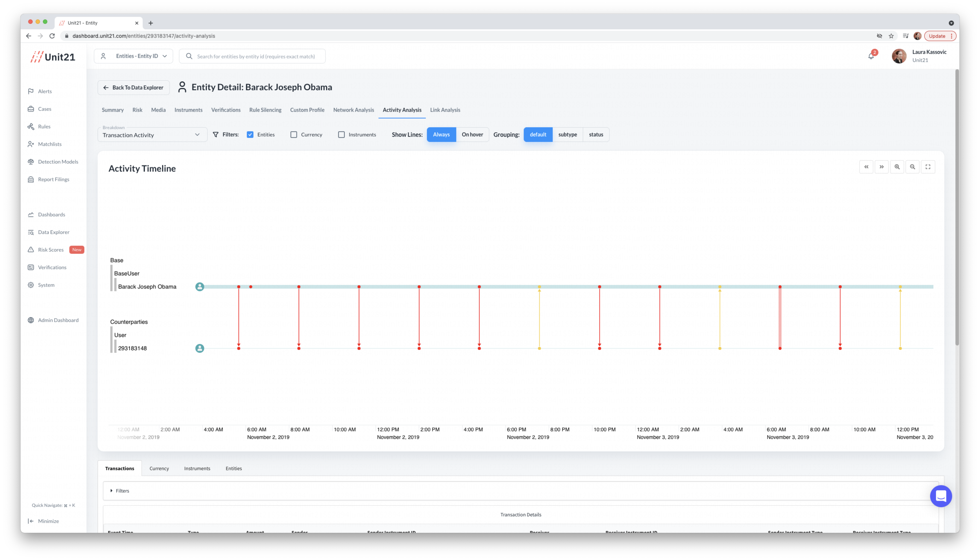Open the notifications bell

point(871,56)
